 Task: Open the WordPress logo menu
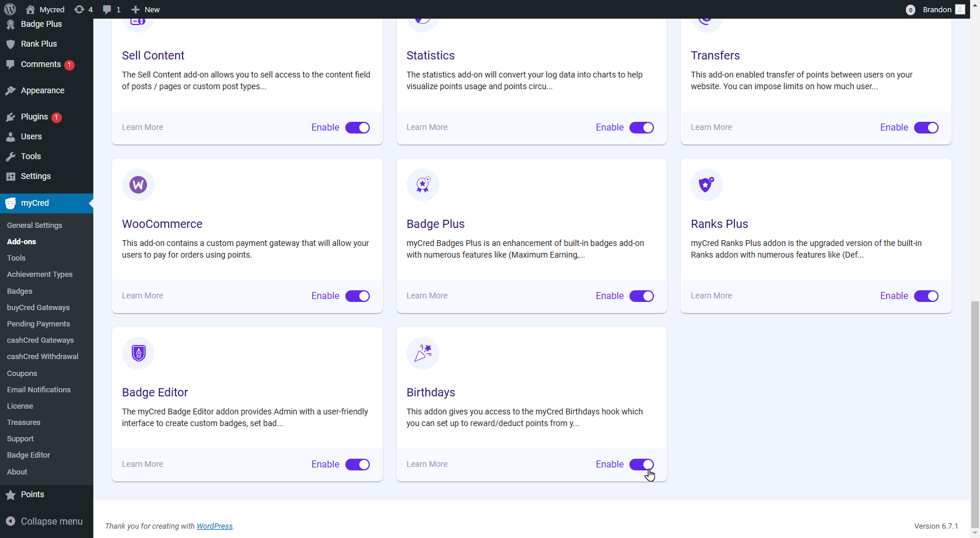(10, 9)
